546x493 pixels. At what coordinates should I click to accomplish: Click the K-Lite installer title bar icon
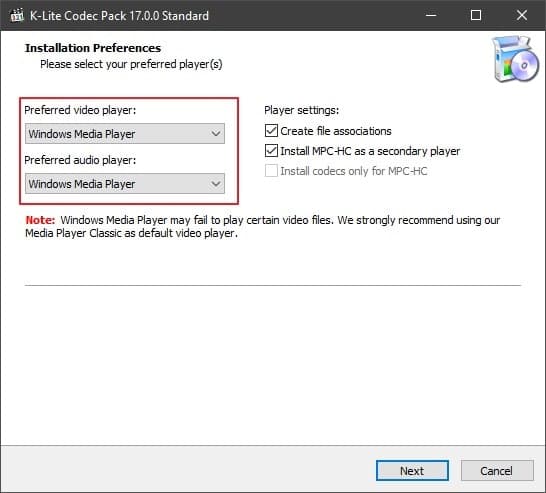coord(17,15)
